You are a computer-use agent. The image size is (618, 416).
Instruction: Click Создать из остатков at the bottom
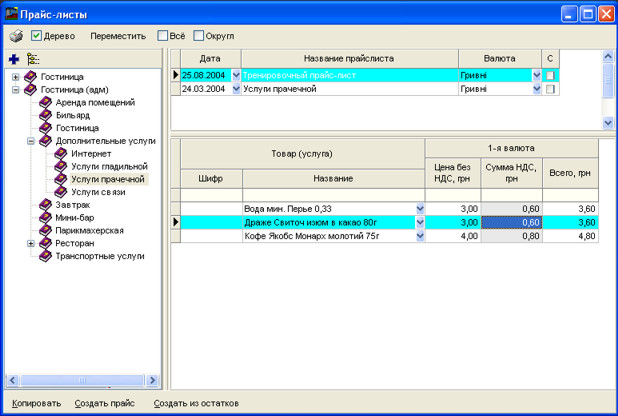coord(195,404)
